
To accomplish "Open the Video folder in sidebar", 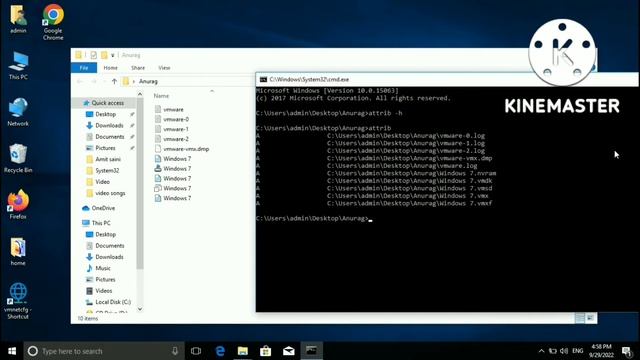I will tap(102, 182).
